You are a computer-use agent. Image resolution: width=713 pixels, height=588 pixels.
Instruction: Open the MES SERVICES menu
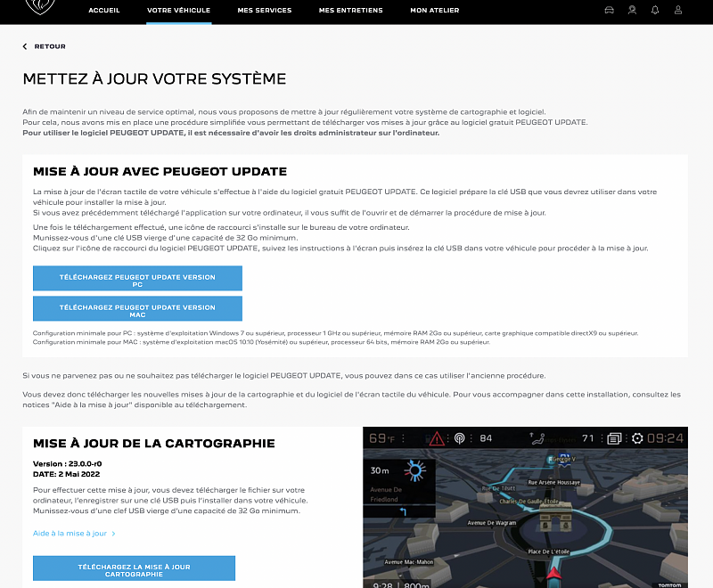(x=265, y=10)
